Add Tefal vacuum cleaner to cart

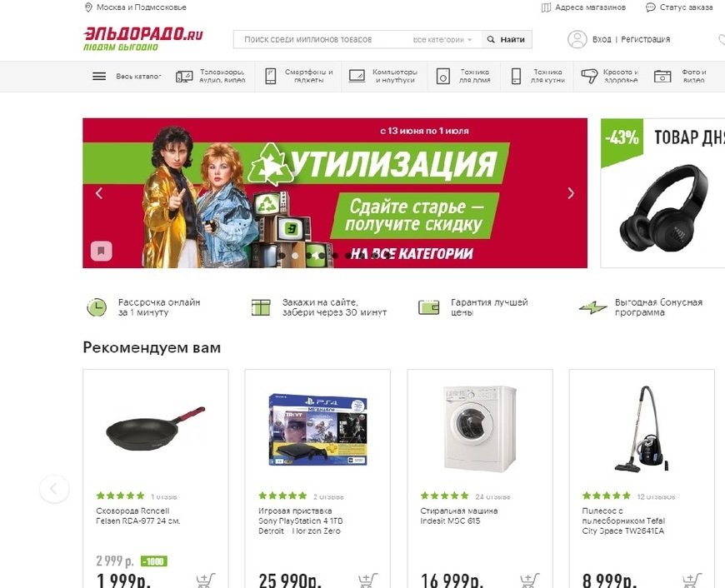(692, 581)
